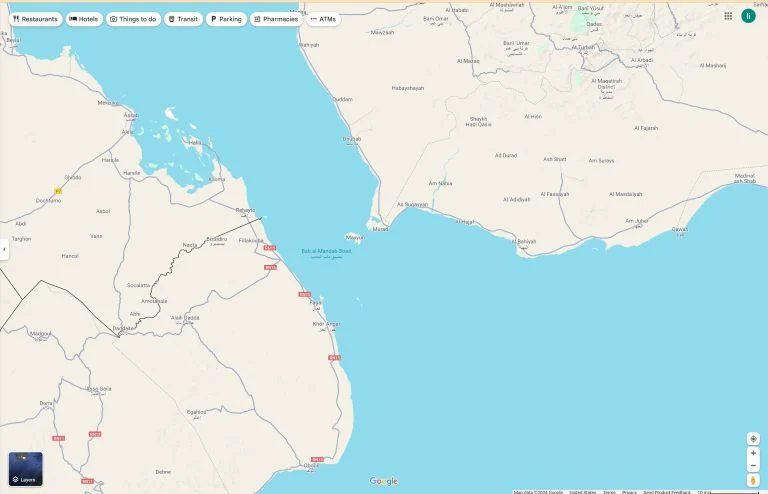The height and width of the screenshot is (494, 768).
Task: Select the Al Mazaq label
Action: pos(468,61)
